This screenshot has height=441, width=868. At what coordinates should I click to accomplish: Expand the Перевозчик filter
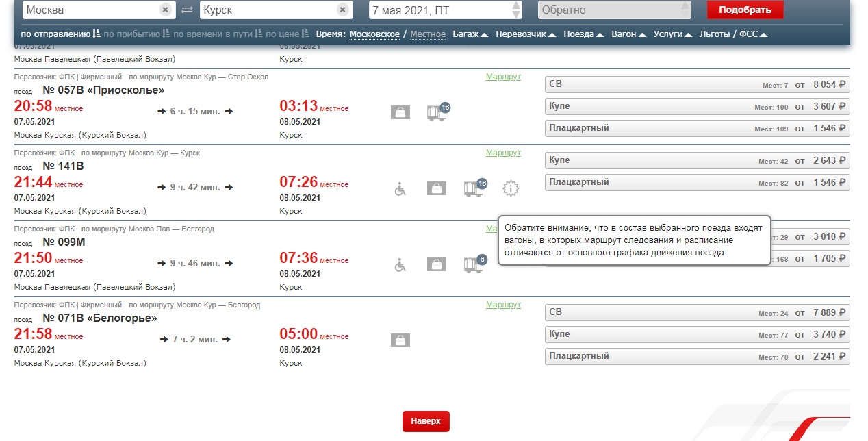(525, 34)
